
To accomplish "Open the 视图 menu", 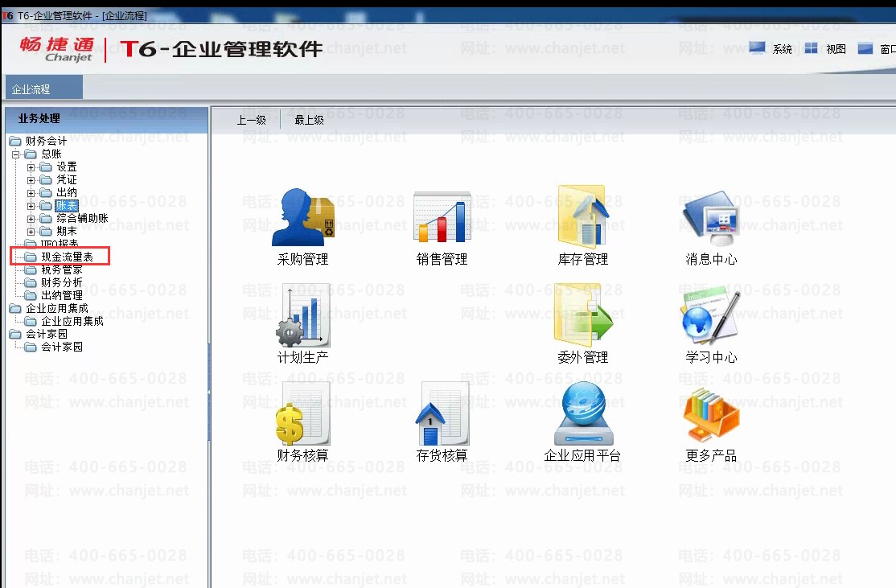I will [825, 49].
